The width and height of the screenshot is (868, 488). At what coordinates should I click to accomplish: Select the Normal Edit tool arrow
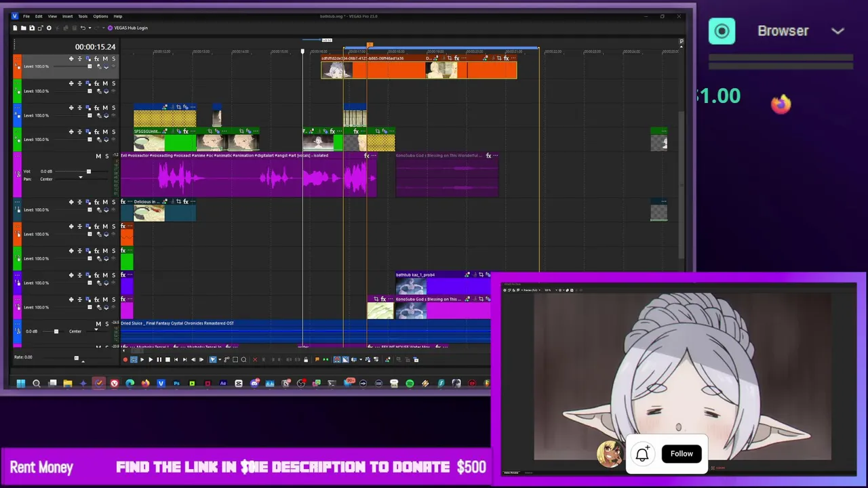click(x=213, y=359)
